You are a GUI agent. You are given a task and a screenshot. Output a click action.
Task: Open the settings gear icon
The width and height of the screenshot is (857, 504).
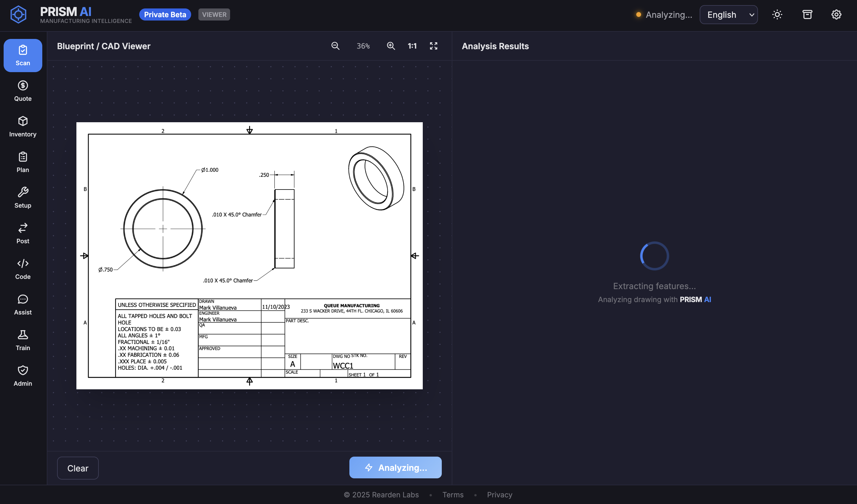[836, 14]
